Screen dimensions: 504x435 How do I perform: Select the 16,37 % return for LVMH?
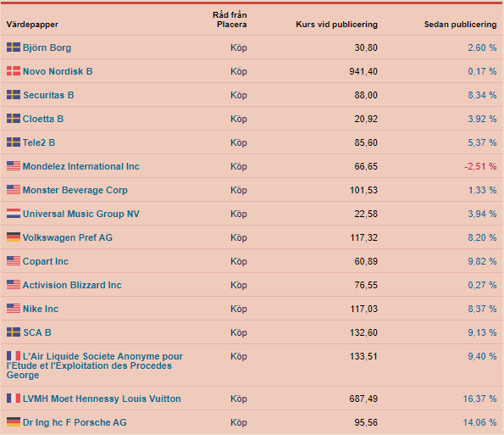point(480,399)
